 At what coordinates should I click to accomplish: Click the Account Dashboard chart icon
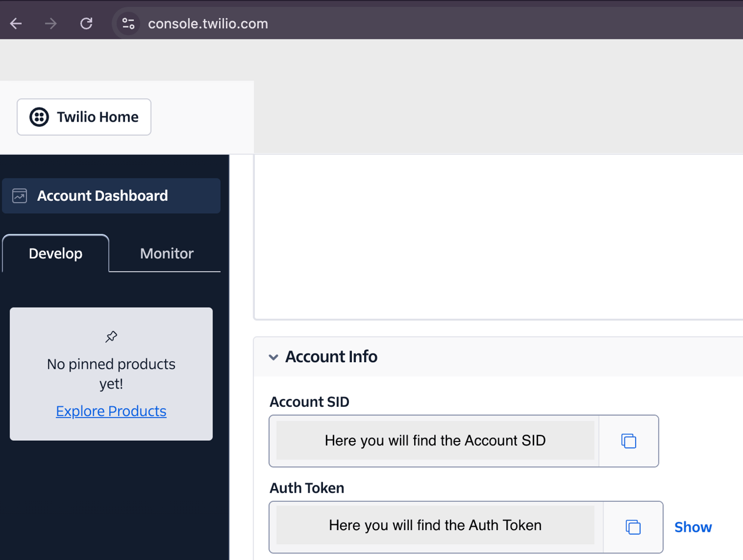coord(20,195)
